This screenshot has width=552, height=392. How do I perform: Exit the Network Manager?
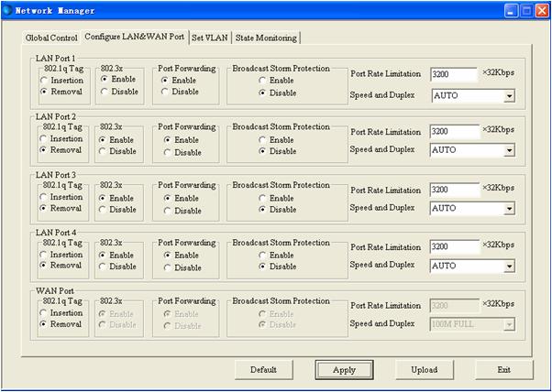[x=504, y=370]
